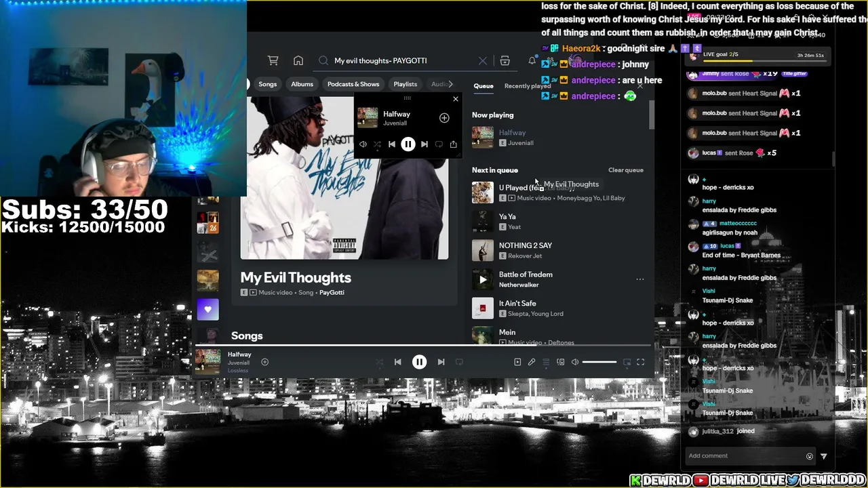Open the shopping cart icon in the top bar

coord(273,60)
